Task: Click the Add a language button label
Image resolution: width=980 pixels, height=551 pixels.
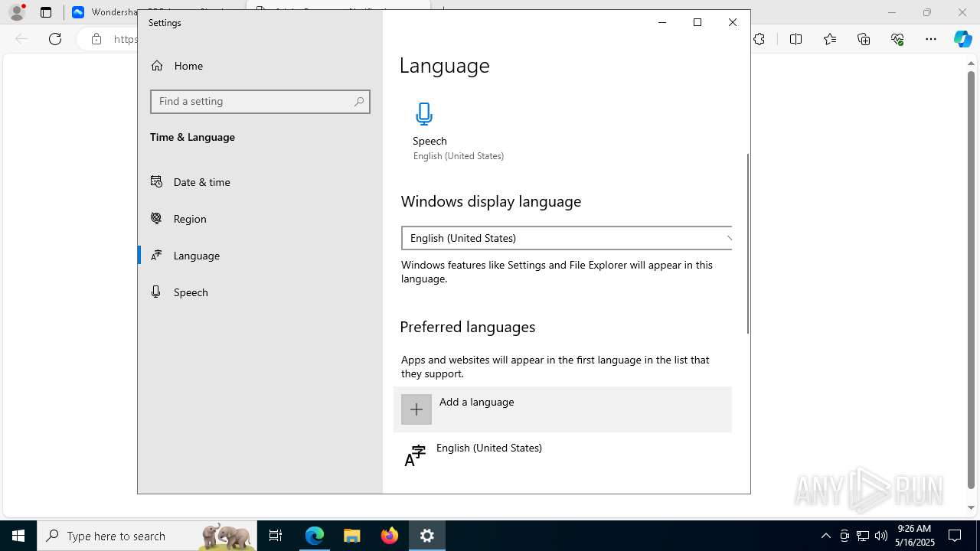Action: click(476, 402)
